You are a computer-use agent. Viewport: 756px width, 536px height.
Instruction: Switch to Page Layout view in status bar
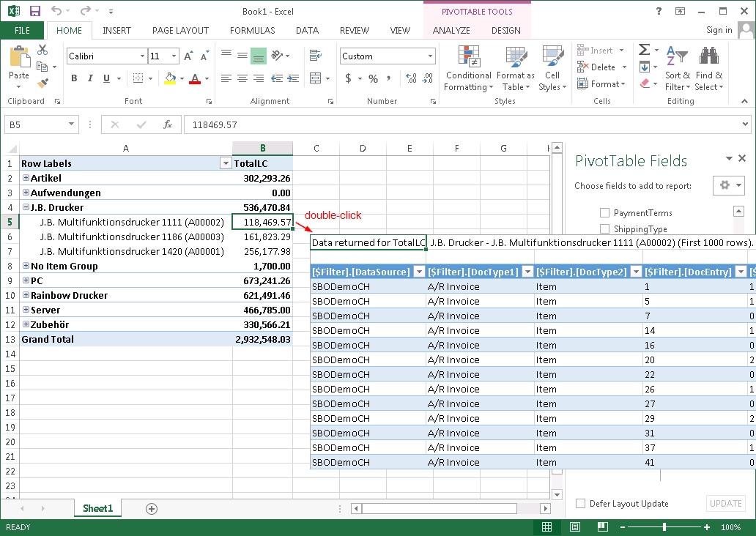pos(575,526)
